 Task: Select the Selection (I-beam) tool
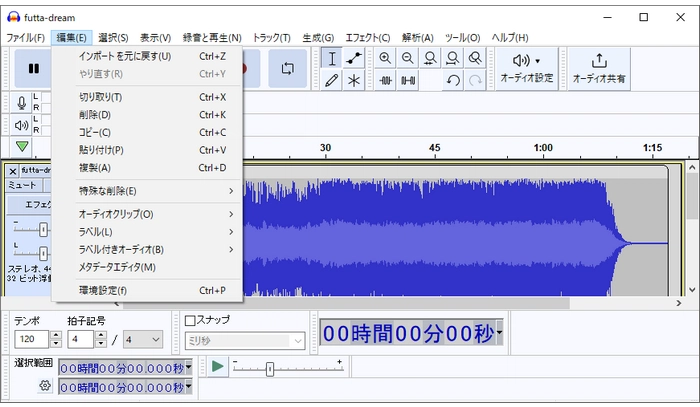pyautogui.click(x=332, y=59)
